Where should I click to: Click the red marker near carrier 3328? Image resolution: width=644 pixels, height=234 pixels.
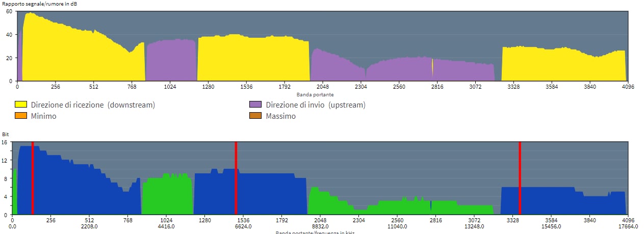pos(520,178)
